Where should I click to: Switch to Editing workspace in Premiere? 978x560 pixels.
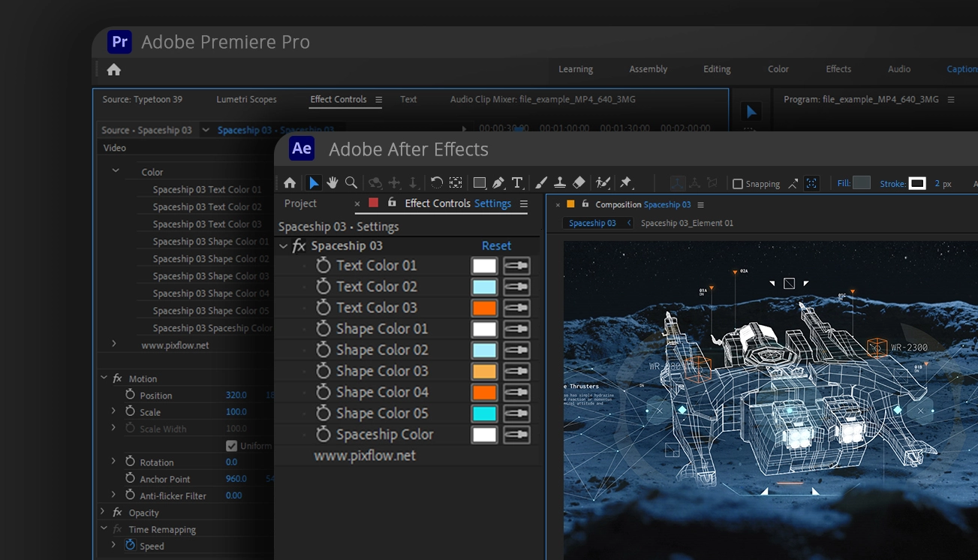coord(717,69)
